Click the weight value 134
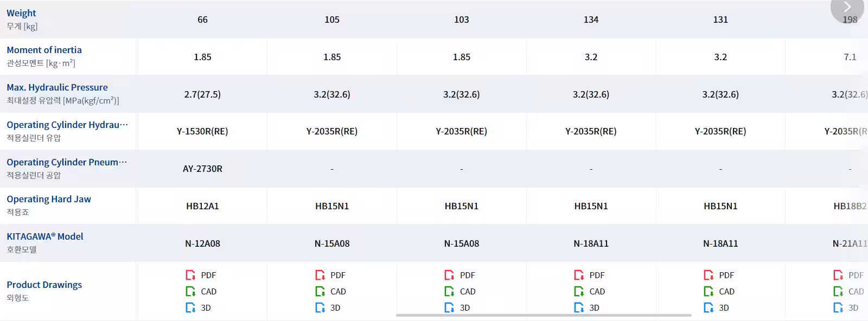 pyautogui.click(x=591, y=20)
